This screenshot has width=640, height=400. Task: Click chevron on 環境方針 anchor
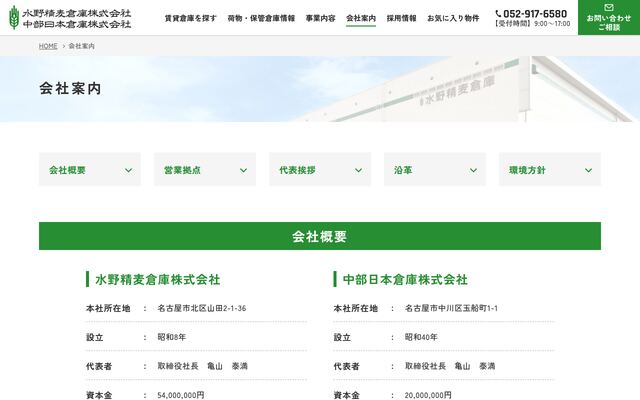coord(589,170)
